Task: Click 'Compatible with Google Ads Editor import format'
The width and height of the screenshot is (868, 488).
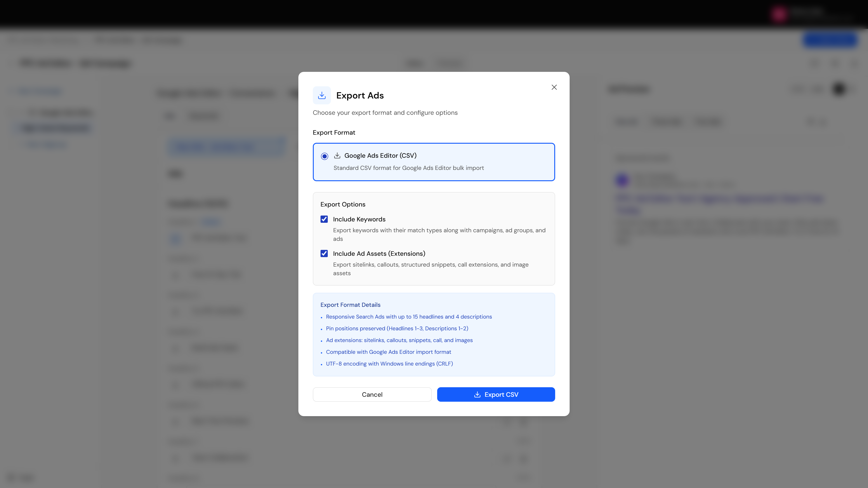Action: [389, 352]
